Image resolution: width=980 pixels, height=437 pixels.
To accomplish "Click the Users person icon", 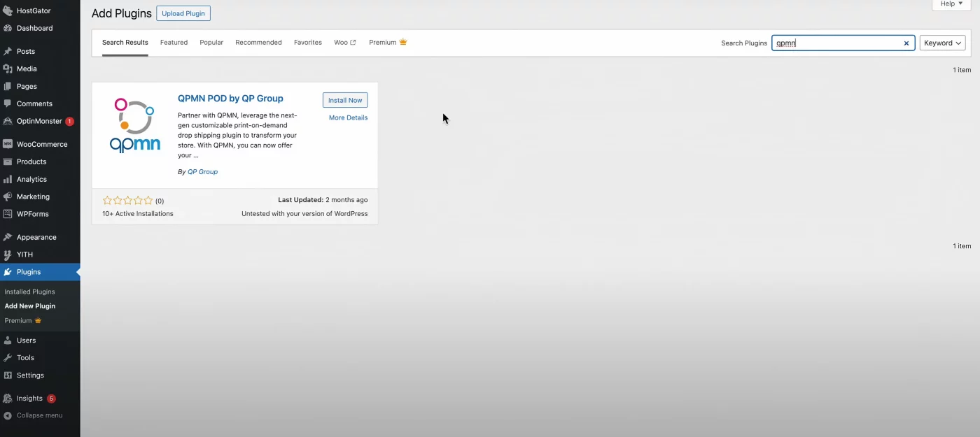I will 8,340.
